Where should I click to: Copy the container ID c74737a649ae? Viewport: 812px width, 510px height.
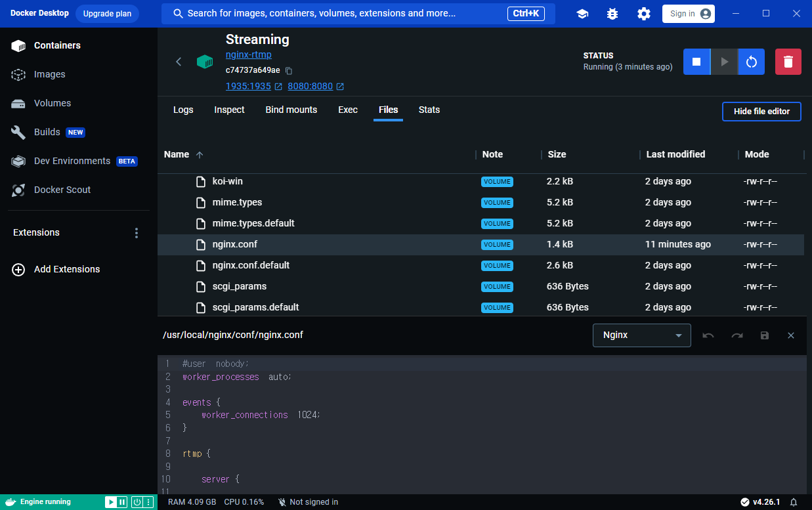click(289, 71)
